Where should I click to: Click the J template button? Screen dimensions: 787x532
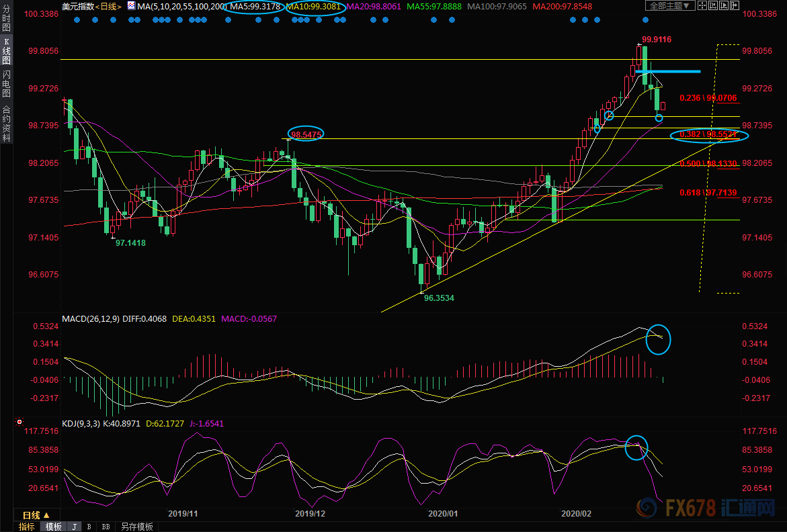75,527
